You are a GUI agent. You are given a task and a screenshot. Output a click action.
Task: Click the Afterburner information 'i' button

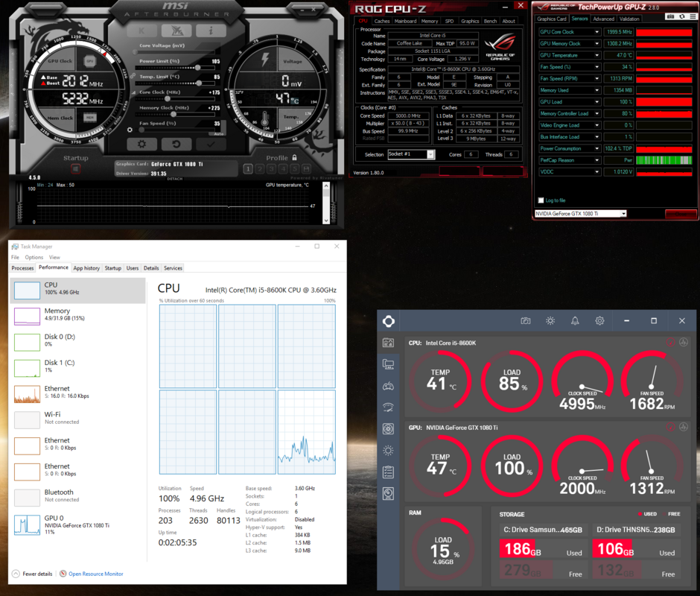tap(211, 31)
